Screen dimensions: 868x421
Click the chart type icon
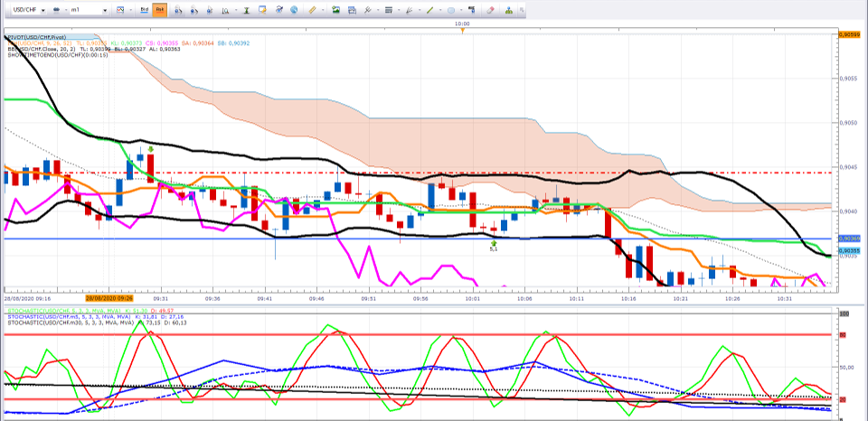[x=120, y=10]
